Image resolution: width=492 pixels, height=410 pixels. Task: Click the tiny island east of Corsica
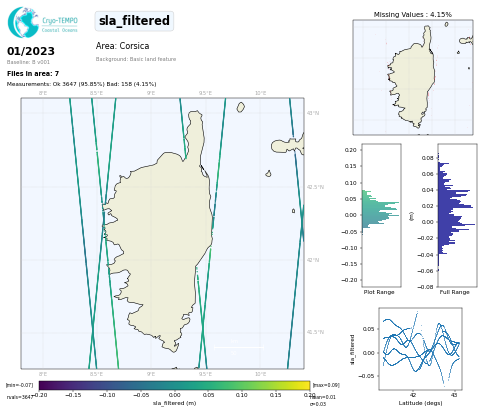coord(293,211)
